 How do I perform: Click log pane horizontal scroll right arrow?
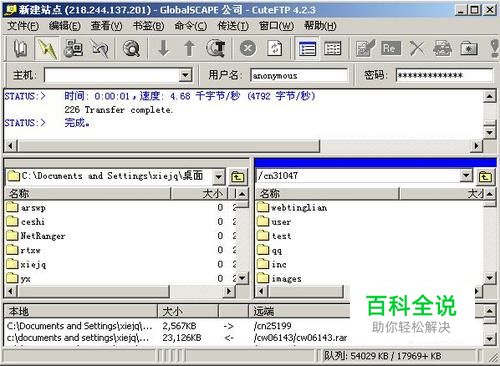pyautogui.click(x=476, y=146)
